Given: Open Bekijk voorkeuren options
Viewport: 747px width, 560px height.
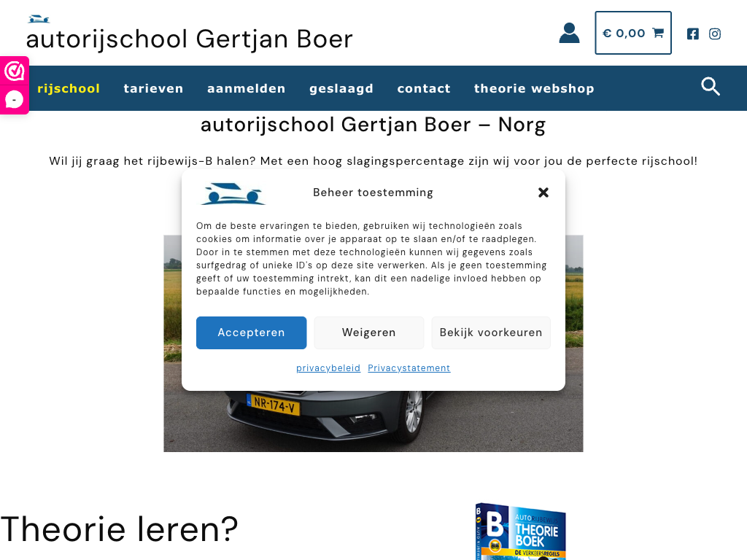Looking at the screenshot, I should tap(491, 332).
